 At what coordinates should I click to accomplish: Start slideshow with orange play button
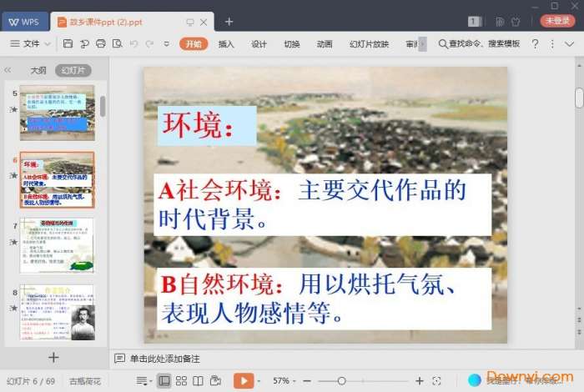244,380
